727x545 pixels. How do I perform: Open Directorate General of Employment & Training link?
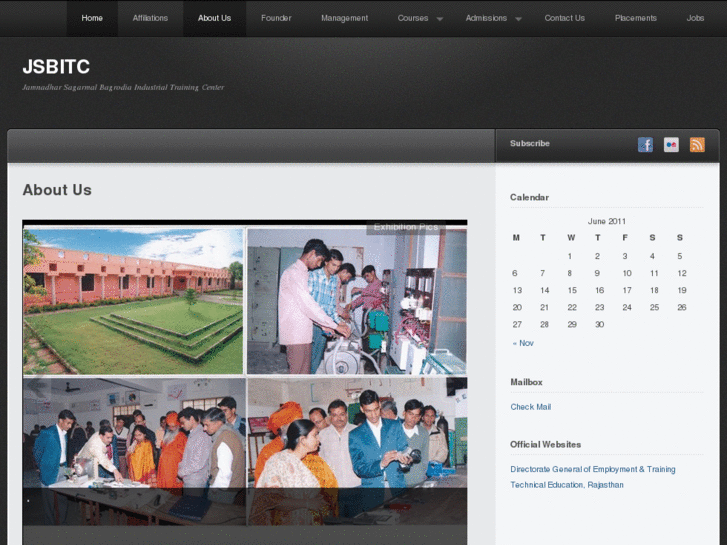pyautogui.click(x=593, y=469)
